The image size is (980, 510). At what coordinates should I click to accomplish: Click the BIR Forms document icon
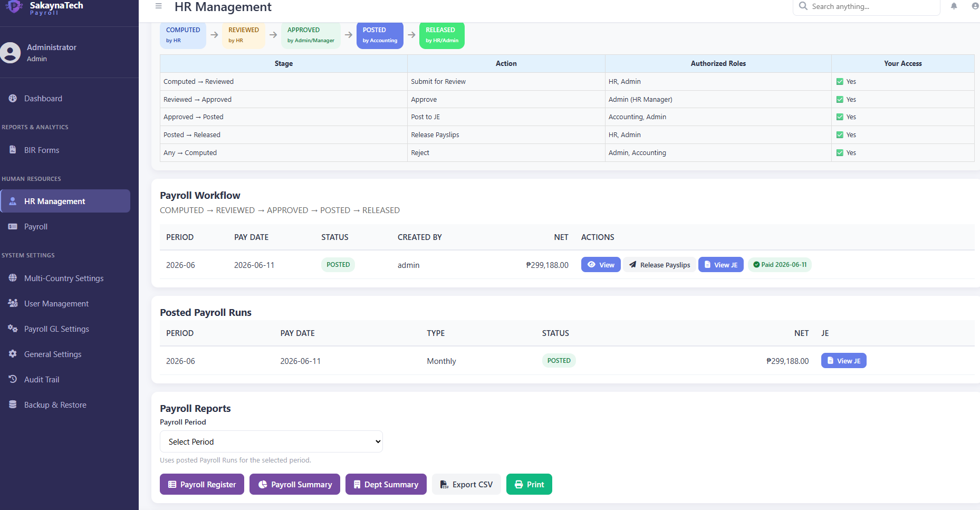click(13, 150)
